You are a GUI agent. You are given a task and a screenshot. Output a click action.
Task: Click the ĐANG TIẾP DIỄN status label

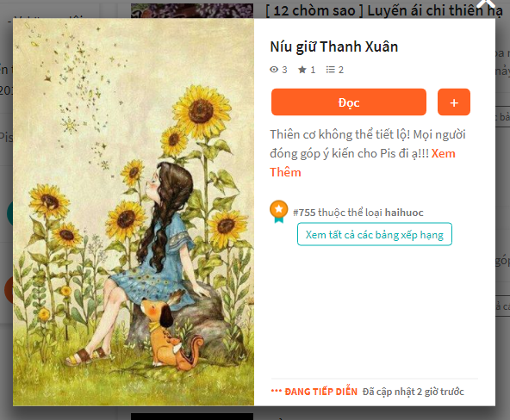tap(321, 392)
